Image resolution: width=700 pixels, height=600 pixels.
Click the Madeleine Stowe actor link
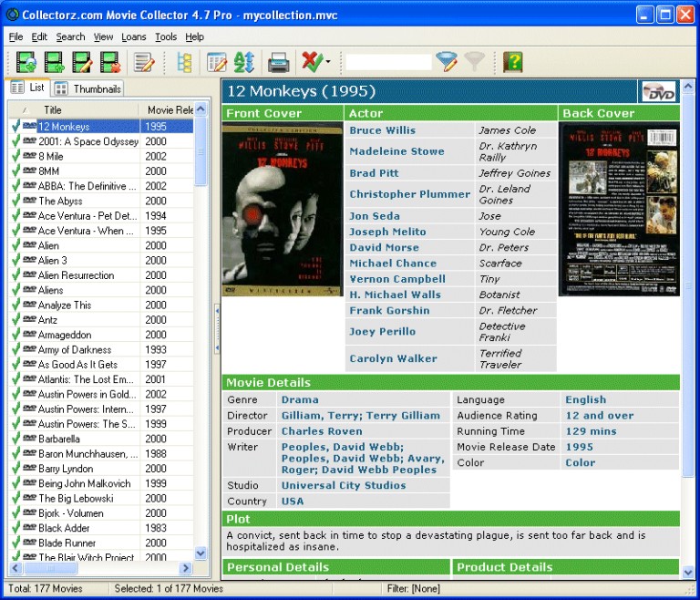click(x=396, y=151)
